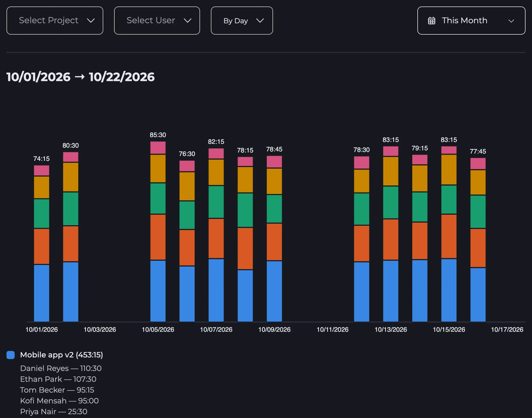Click the 10/13/2026 axis label
Screen dimensions: 532x418
(391, 330)
